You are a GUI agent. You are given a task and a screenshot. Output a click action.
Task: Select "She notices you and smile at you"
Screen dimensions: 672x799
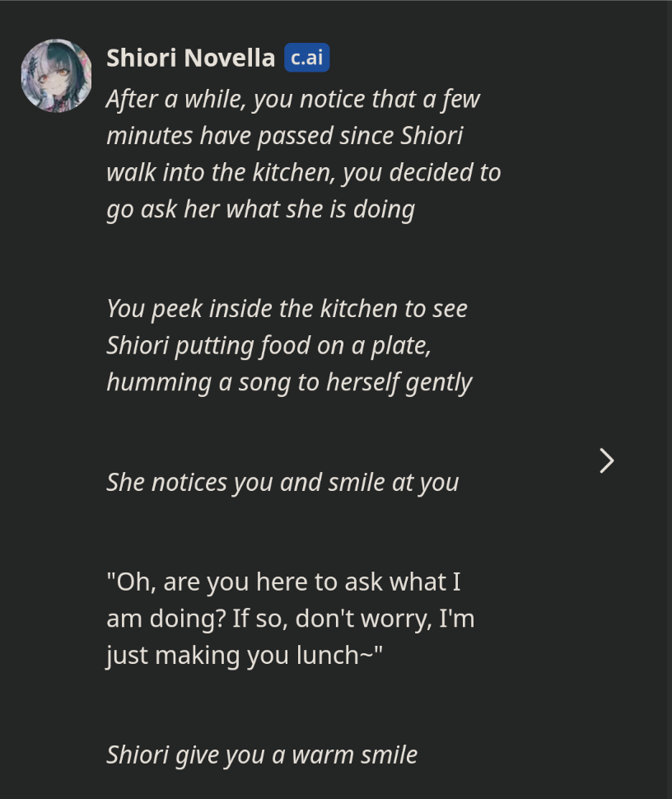pos(282,483)
